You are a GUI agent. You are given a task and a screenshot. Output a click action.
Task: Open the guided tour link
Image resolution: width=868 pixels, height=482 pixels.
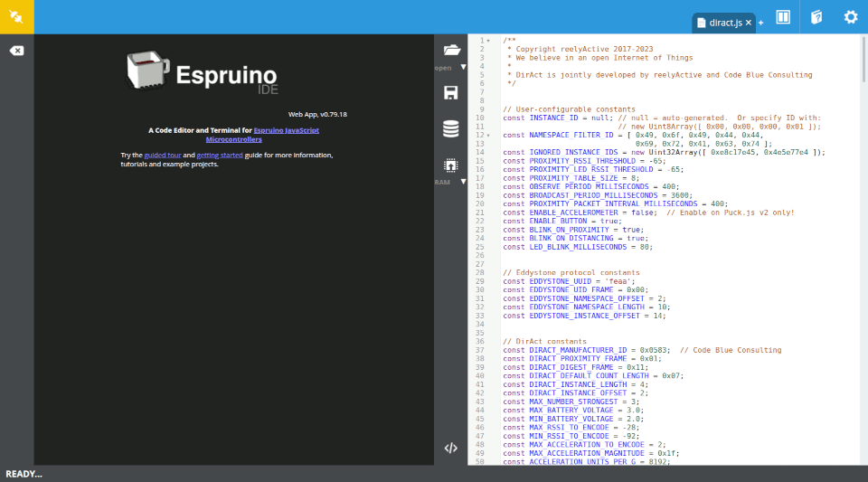[163, 156]
